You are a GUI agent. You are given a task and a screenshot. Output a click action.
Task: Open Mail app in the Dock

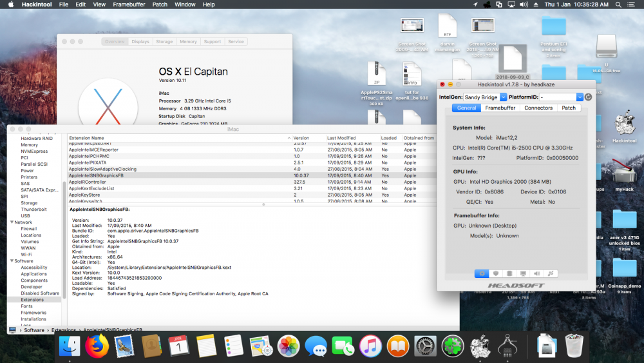124,346
